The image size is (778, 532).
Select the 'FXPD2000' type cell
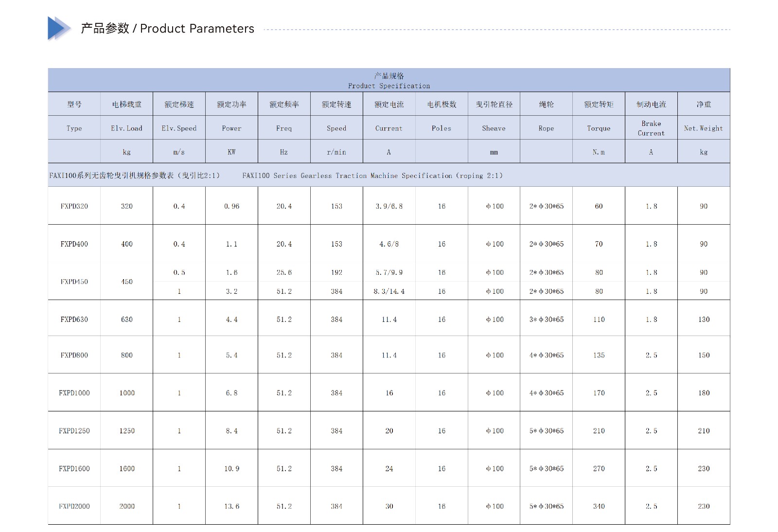[x=74, y=506]
